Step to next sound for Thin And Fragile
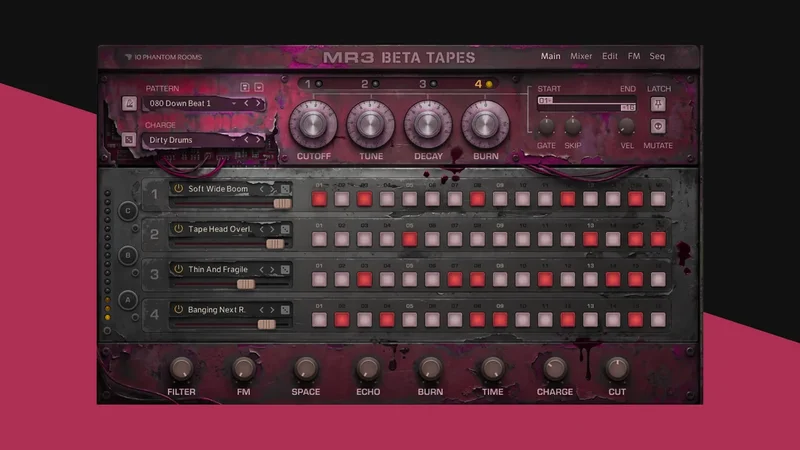 click(272, 269)
